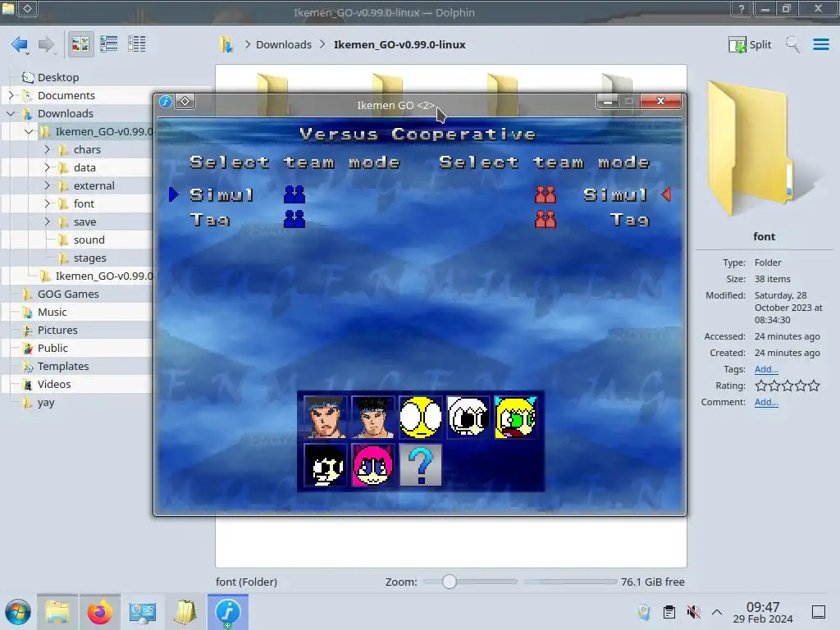Collapse the Ikemen_GO-v0.99.0 tree folder
Viewport: 840px width, 630px height.
[x=29, y=131]
